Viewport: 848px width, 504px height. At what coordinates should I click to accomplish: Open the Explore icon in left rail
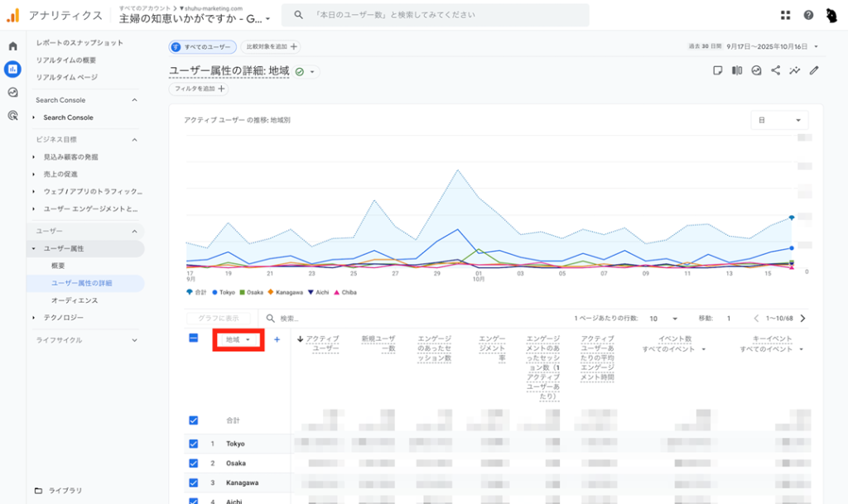[x=12, y=92]
